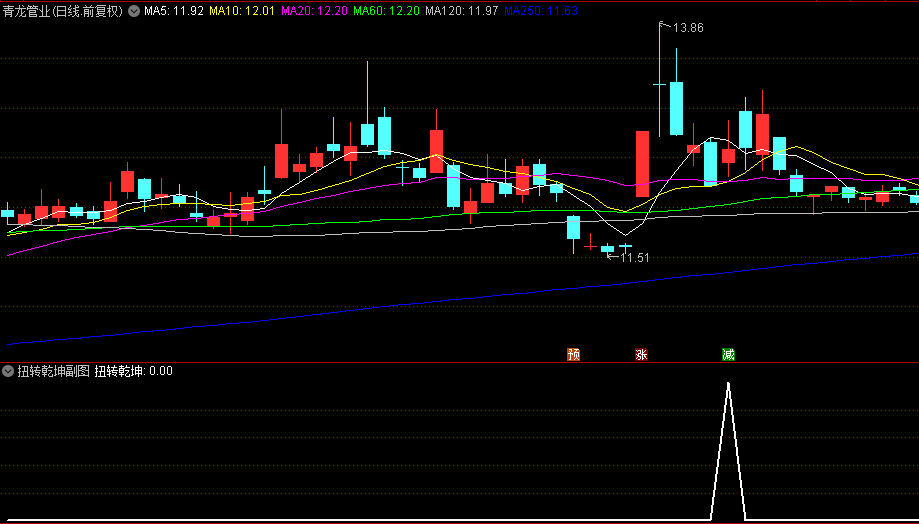The image size is (919, 524).
Task: Click the 扭转乾坤: 0.00 value label
Action: coord(133,370)
